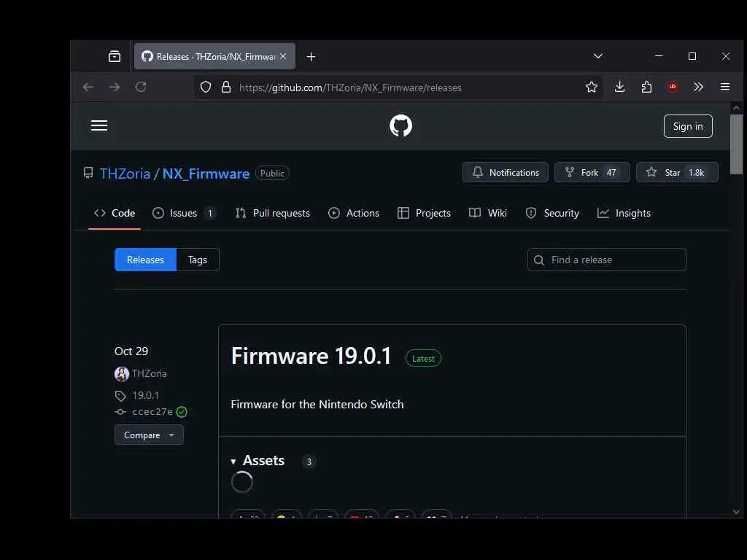Open tracking protection shield icon
This screenshot has width=747, height=560.
point(205,87)
